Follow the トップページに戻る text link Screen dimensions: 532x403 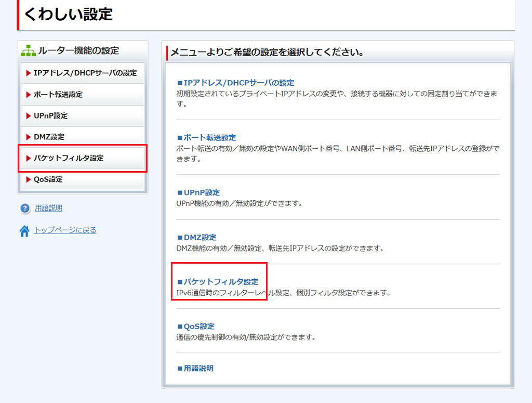click(x=65, y=230)
